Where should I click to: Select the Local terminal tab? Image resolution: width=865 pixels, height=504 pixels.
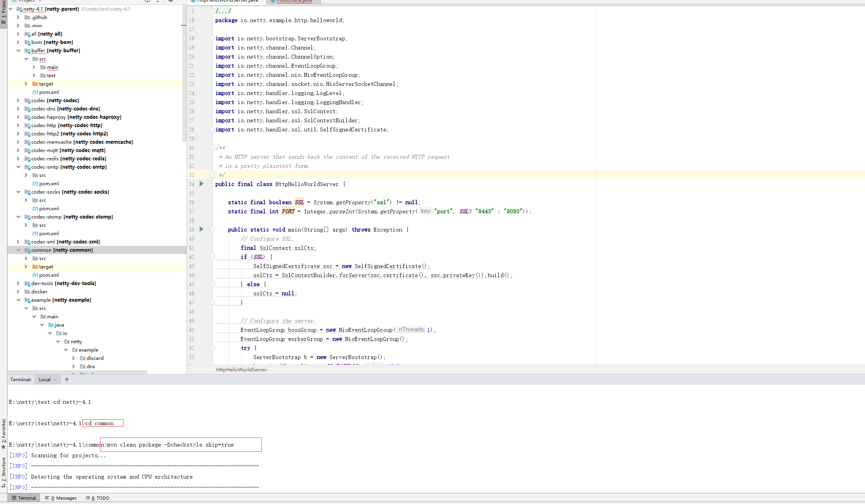click(x=44, y=379)
